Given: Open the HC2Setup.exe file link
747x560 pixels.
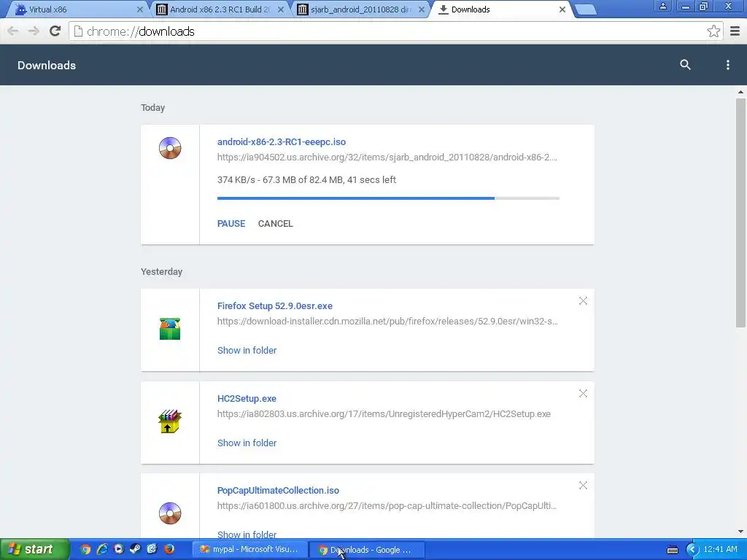Looking at the screenshot, I should tap(247, 399).
